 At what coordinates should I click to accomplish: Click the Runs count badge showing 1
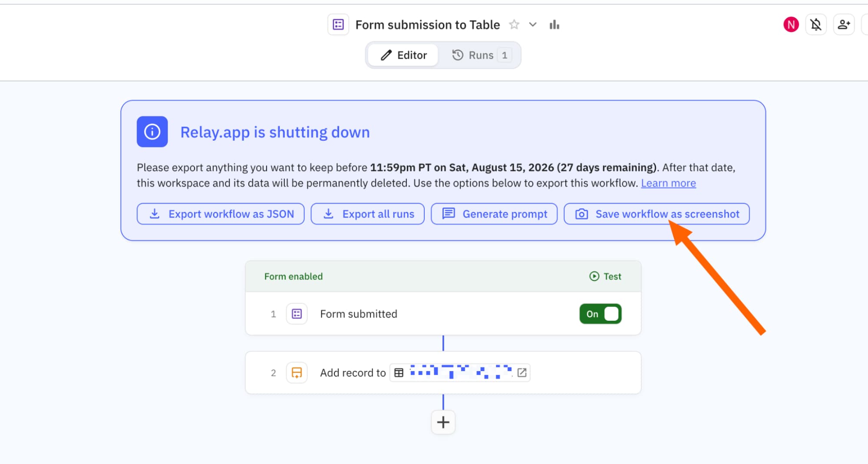tap(505, 55)
